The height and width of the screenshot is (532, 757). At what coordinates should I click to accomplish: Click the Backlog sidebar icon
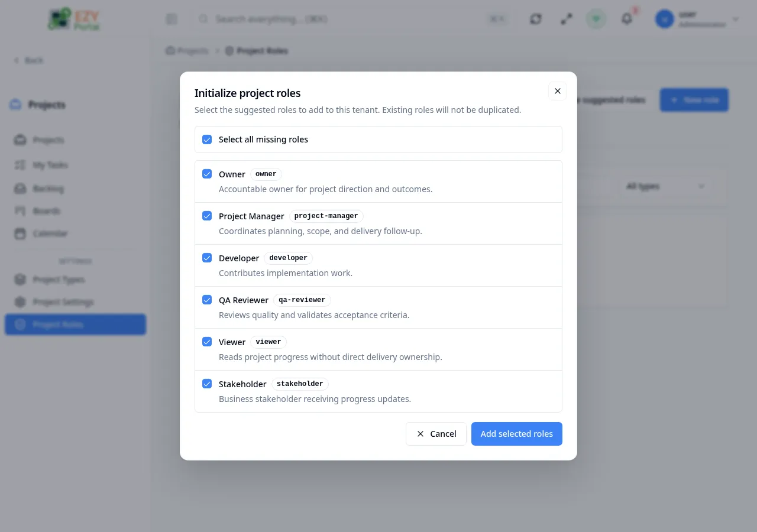(20, 189)
